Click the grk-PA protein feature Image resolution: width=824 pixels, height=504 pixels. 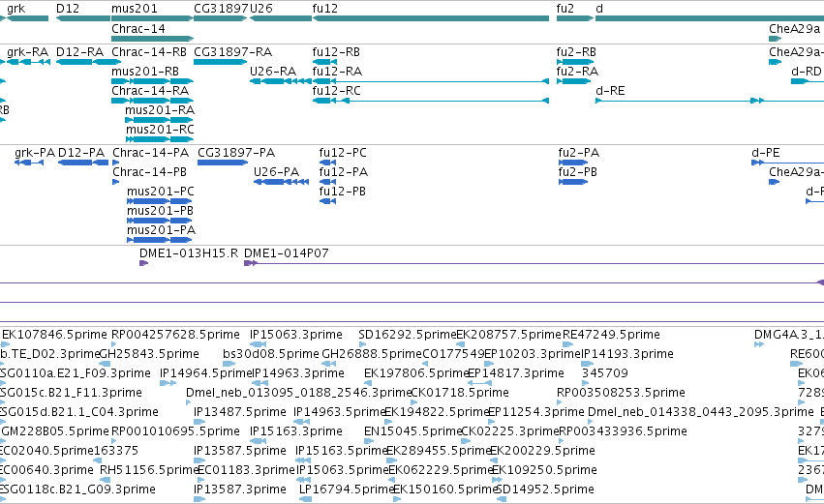[x=29, y=163]
